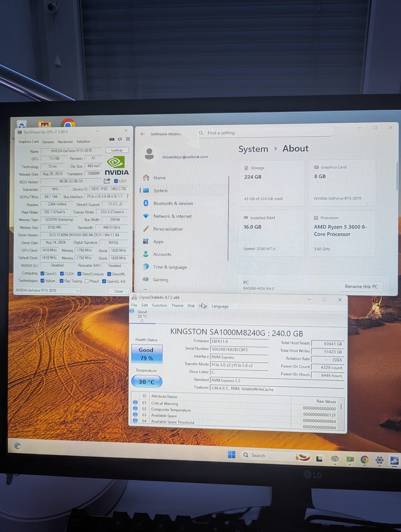Open Chrome from the taskbar
Viewport: 401px width, 532px height.
pyautogui.click(x=364, y=459)
